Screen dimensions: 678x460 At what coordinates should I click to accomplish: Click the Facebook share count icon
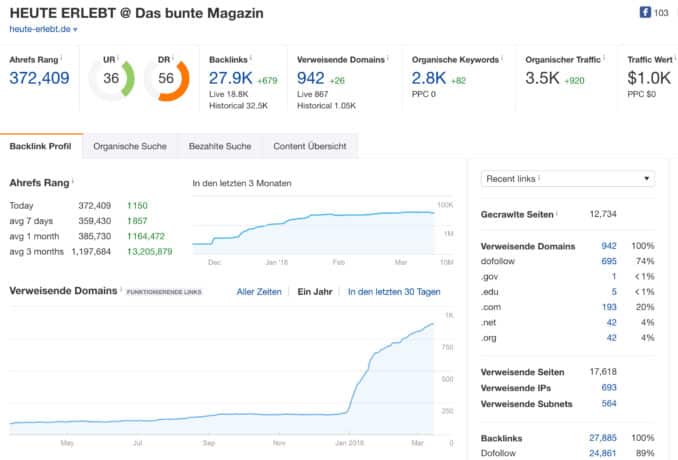click(x=645, y=12)
